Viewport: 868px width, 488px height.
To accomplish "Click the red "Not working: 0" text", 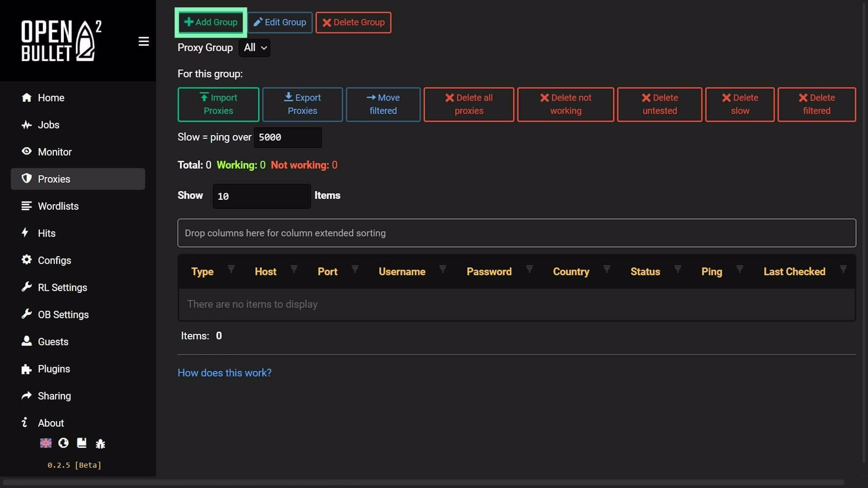I will [304, 165].
